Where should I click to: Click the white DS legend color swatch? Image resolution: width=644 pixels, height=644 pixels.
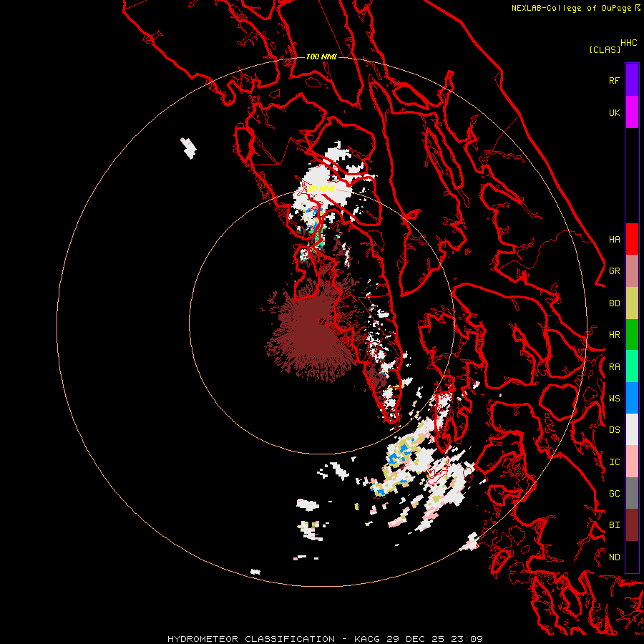point(632,429)
